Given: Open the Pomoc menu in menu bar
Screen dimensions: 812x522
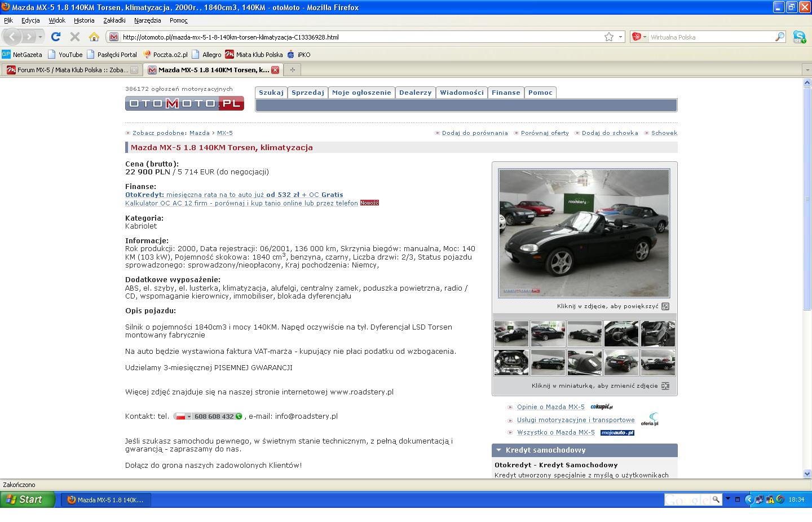Looking at the screenshot, I should point(178,20).
